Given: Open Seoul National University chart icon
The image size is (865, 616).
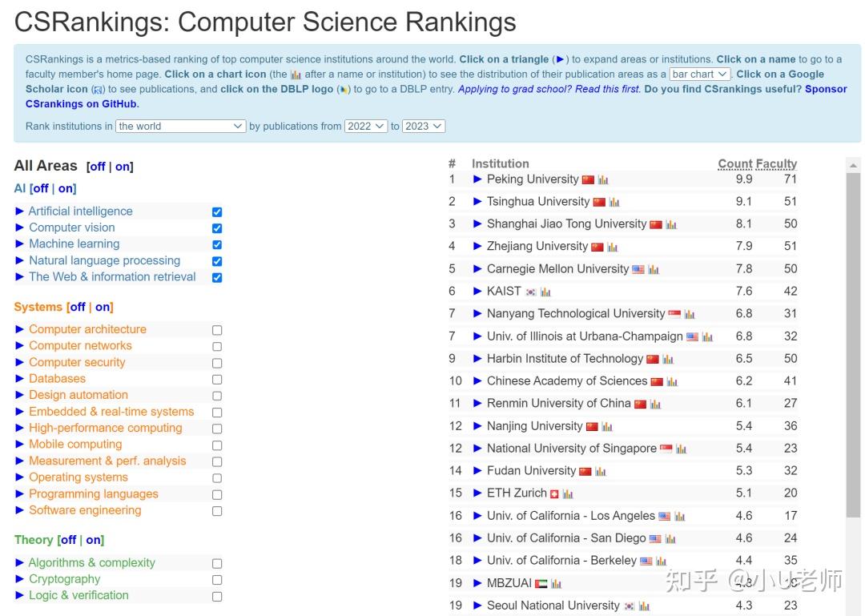Looking at the screenshot, I should coord(644,606).
